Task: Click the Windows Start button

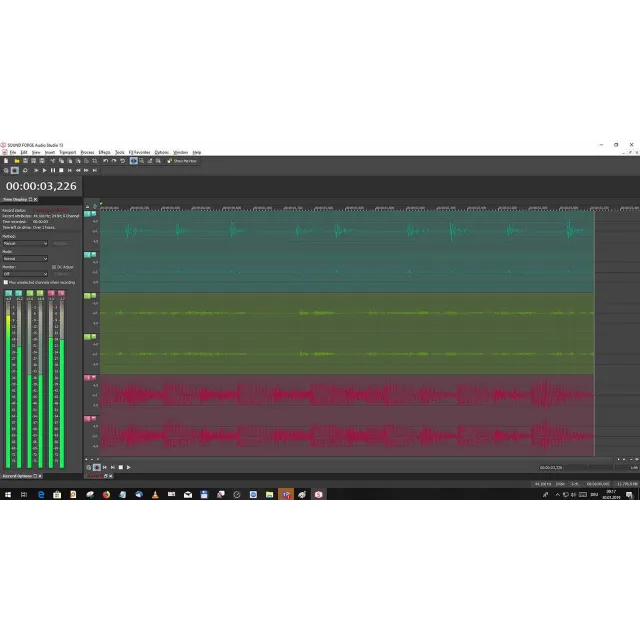Action: click(8, 494)
